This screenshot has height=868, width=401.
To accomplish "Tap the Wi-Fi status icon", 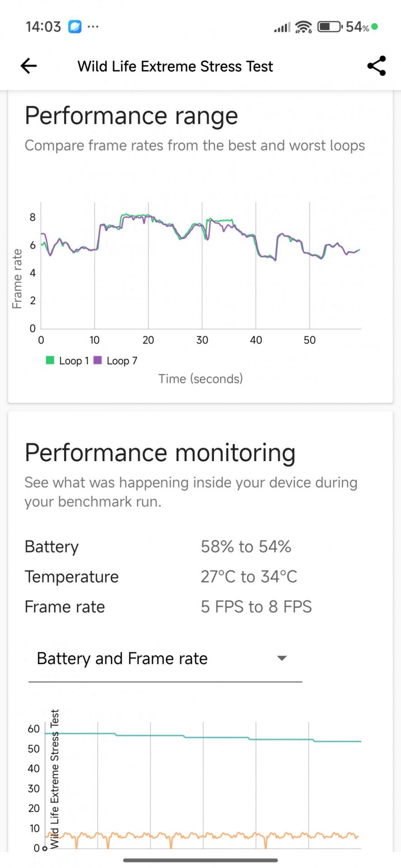I will [x=303, y=28].
